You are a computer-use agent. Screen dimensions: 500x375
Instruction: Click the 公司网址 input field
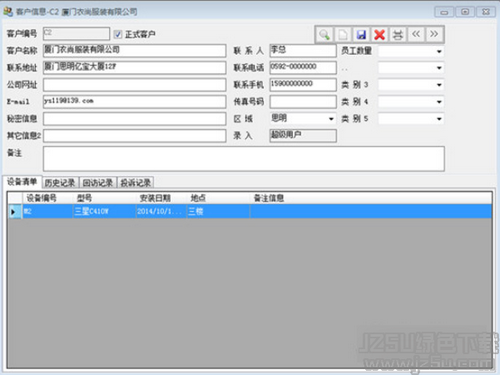coord(134,85)
